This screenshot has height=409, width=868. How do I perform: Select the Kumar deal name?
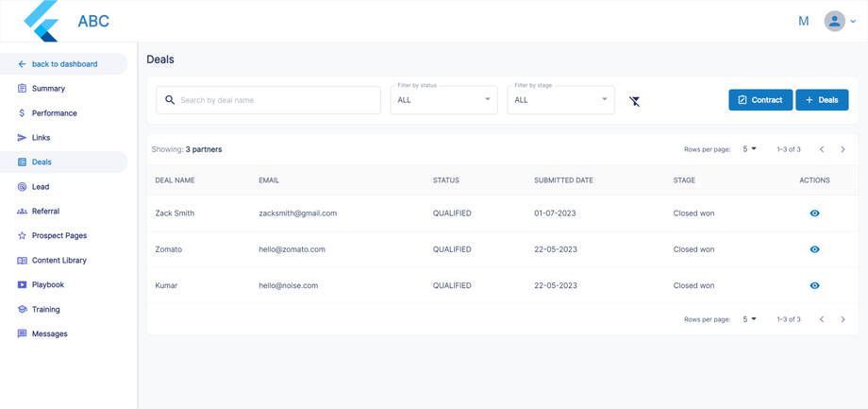(x=167, y=285)
